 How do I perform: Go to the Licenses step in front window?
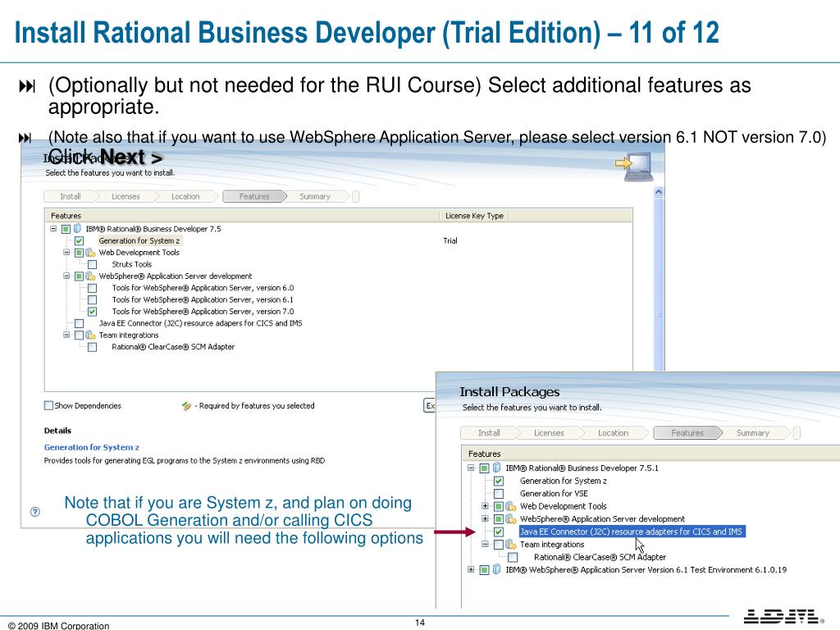549,433
